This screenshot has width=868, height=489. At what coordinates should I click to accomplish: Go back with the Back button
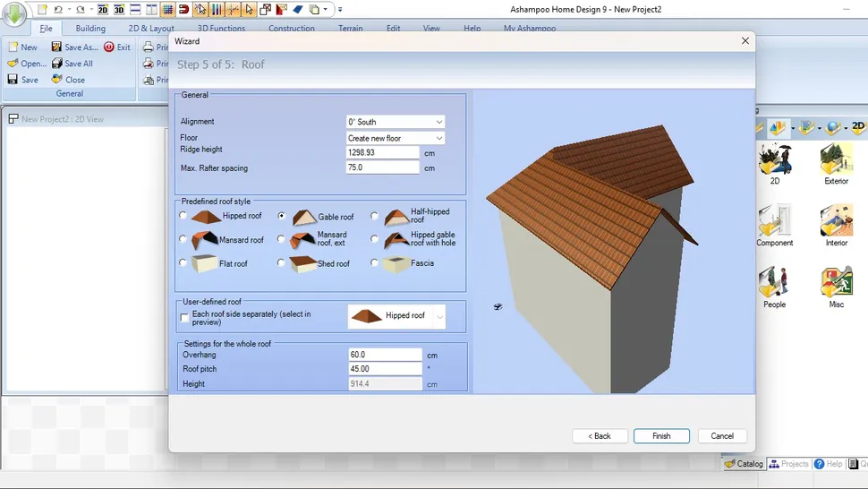click(x=600, y=436)
